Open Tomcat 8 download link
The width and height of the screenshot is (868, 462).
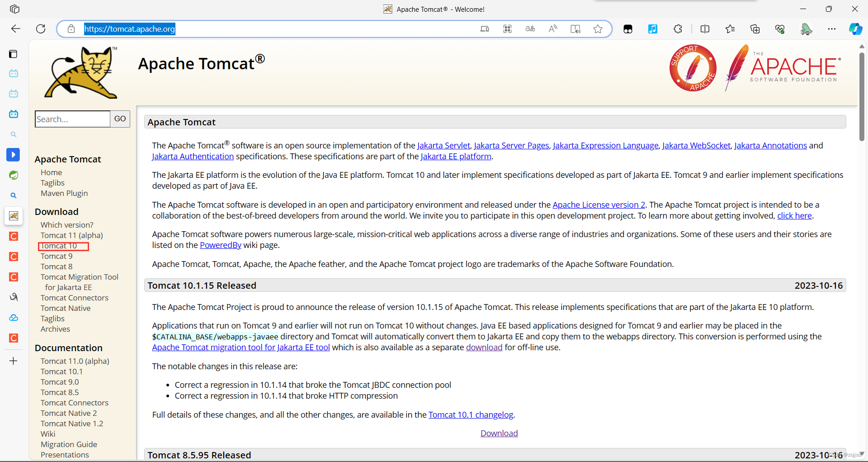[x=57, y=267]
